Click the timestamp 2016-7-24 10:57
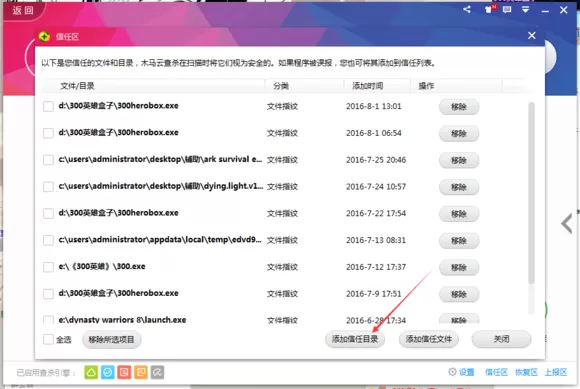The width and height of the screenshot is (580, 389). pyautogui.click(x=376, y=187)
